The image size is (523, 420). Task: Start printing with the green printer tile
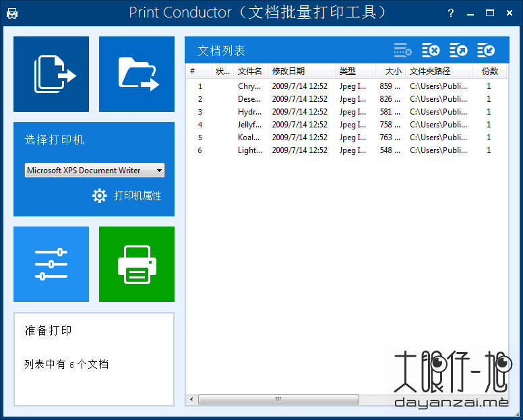click(137, 264)
